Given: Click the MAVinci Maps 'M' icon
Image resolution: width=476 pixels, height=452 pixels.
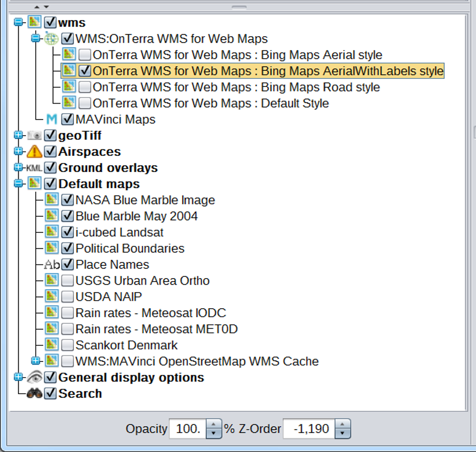Looking at the screenshot, I should (51, 120).
